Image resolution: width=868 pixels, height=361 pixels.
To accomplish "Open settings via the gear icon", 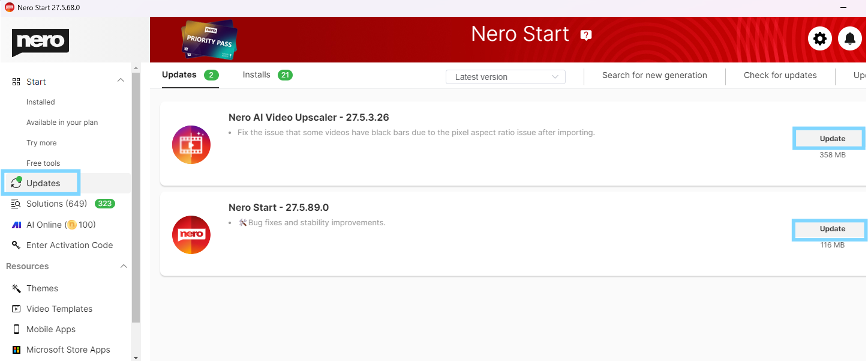I will click(x=820, y=38).
